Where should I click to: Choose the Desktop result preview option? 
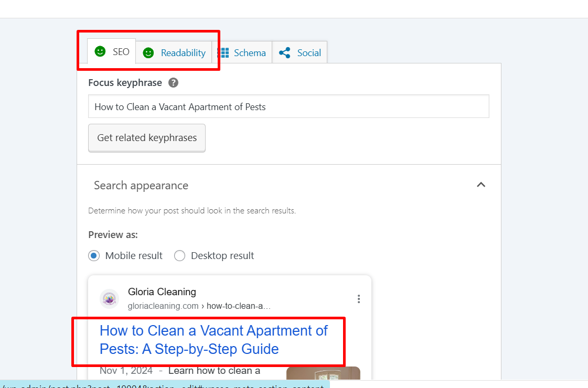pos(179,256)
